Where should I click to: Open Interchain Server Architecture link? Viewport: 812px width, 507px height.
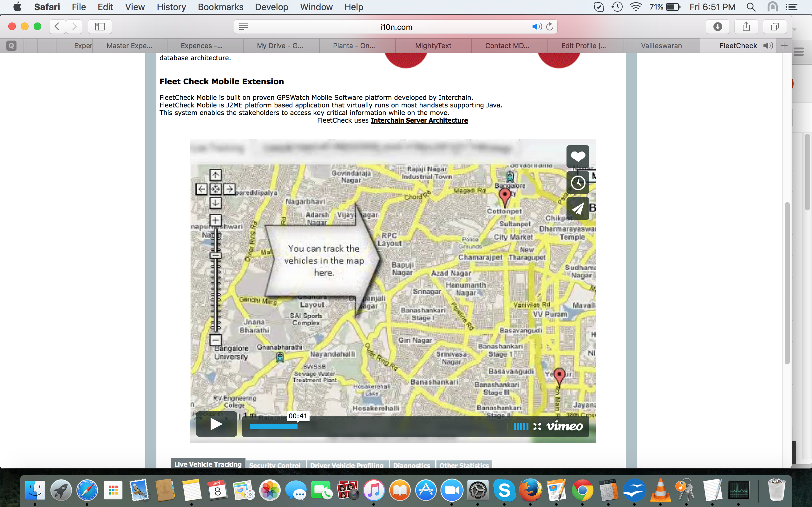point(419,120)
